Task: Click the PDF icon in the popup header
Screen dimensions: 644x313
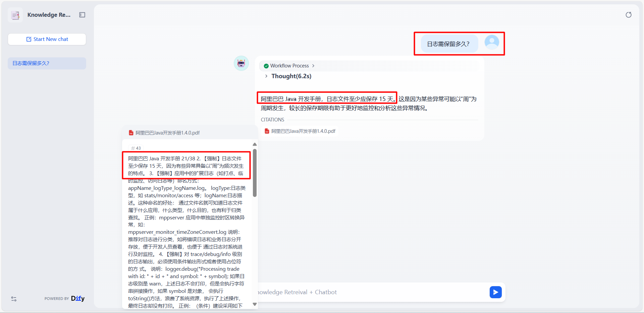Action: pos(131,133)
